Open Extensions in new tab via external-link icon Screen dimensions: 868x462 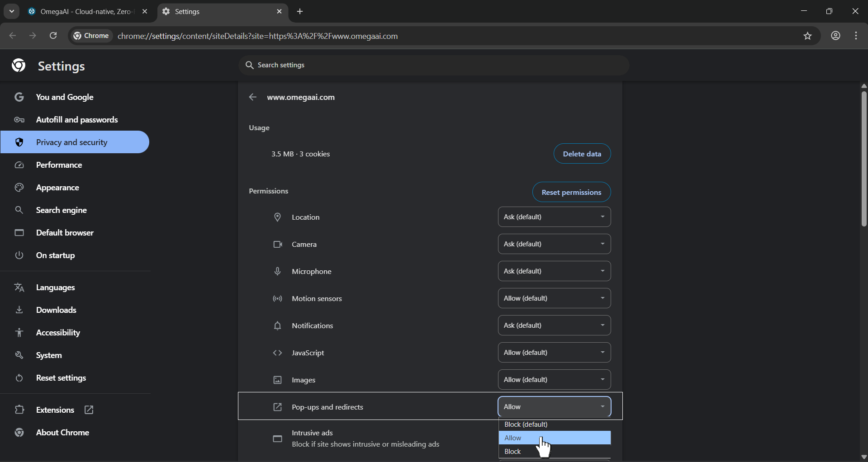(89, 410)
